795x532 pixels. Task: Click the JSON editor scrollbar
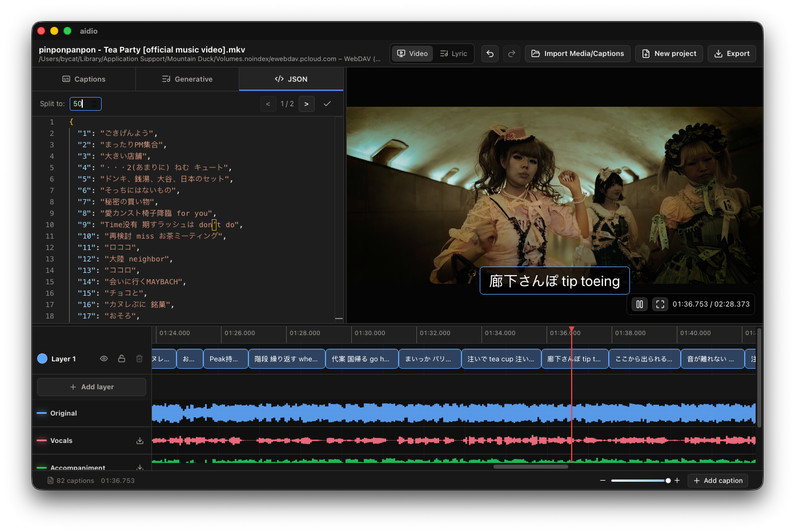(x=339, y=220)
